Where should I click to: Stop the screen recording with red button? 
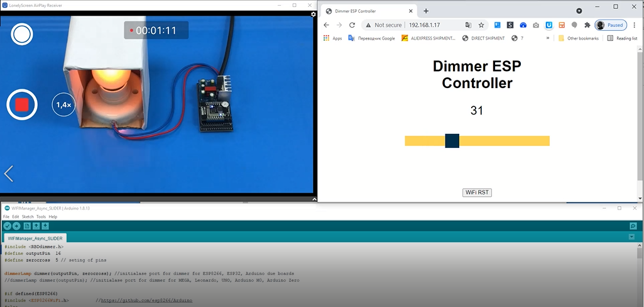point(22,104)
